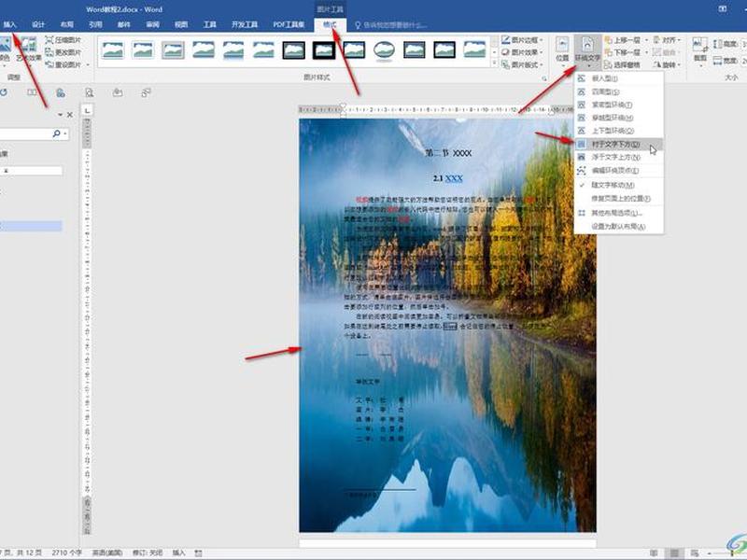Open the picture styles group dialog launcher
This screenshot has width=747, height=560.
click(x=544, y=78)
